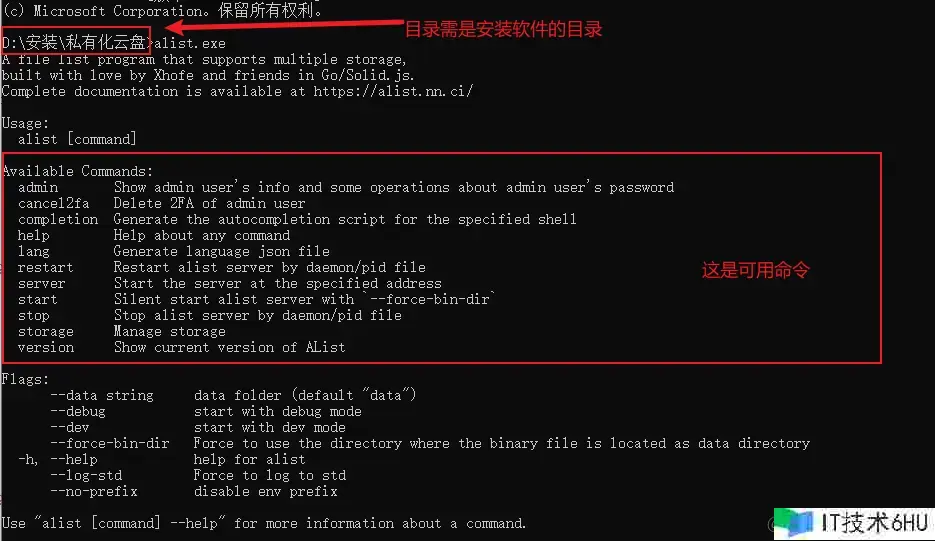The height and width of the screenshot is (541, 935).
Task: Click the --force-bin-dir flag
Action: [109, 443]
